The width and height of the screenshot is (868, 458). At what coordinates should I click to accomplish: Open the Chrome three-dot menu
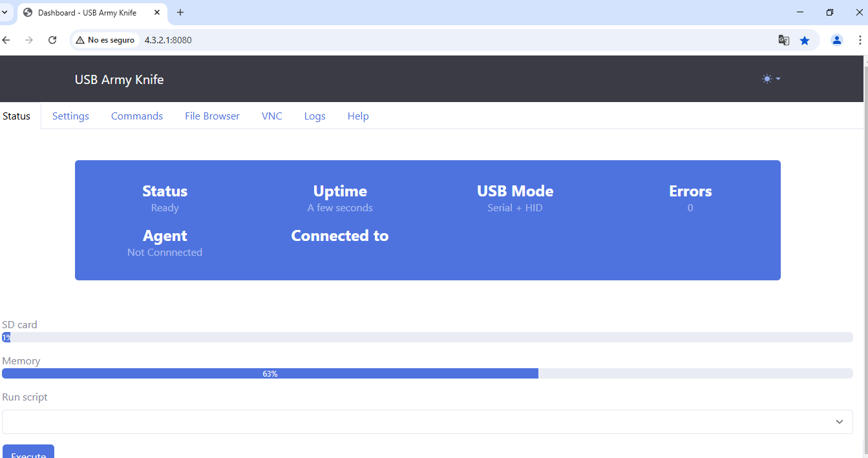click(x=860, y=40)
